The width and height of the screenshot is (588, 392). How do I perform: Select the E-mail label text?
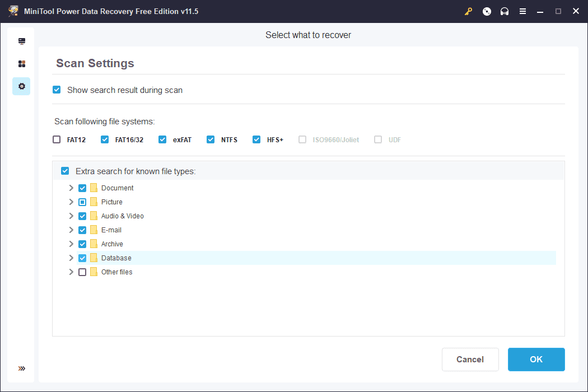(111, 230)
